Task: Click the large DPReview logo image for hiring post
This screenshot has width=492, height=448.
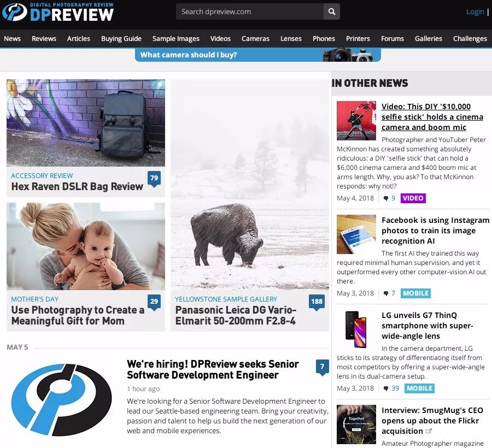Action: 61,399
